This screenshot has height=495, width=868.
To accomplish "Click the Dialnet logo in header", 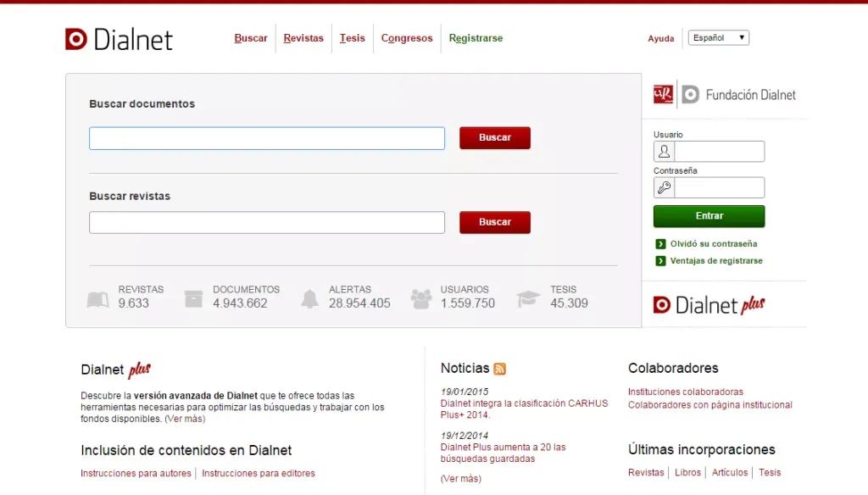I will (x=119, y=39).
